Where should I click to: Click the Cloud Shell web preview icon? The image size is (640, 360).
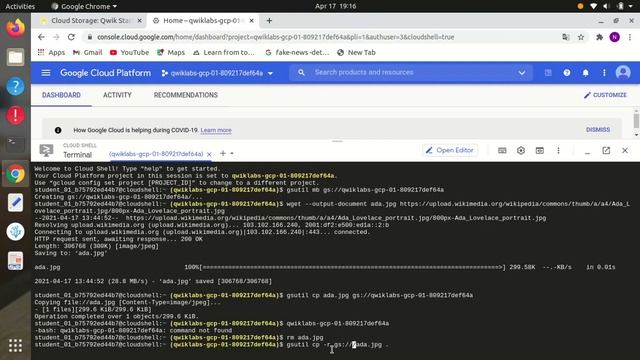coord(540,151)
